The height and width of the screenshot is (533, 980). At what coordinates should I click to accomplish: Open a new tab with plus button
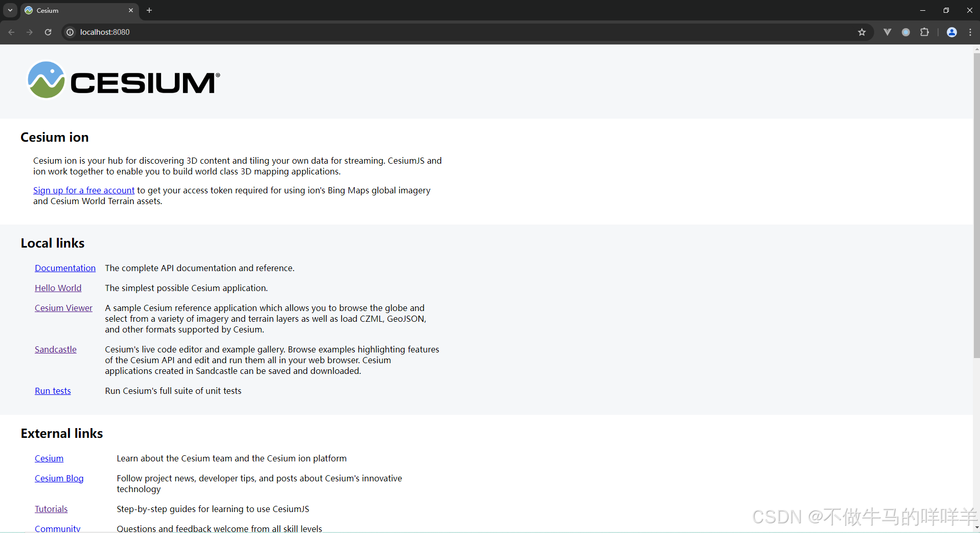point(149,10)
